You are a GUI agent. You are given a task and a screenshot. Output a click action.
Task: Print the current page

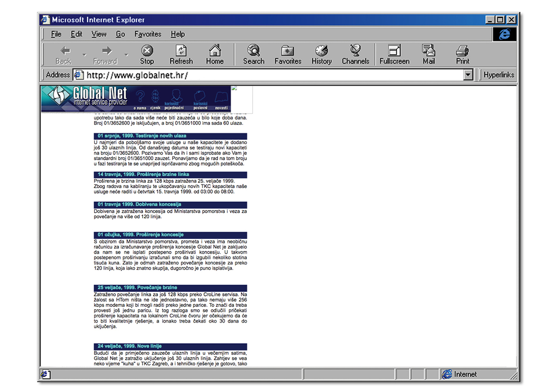(x=462, y=54)
